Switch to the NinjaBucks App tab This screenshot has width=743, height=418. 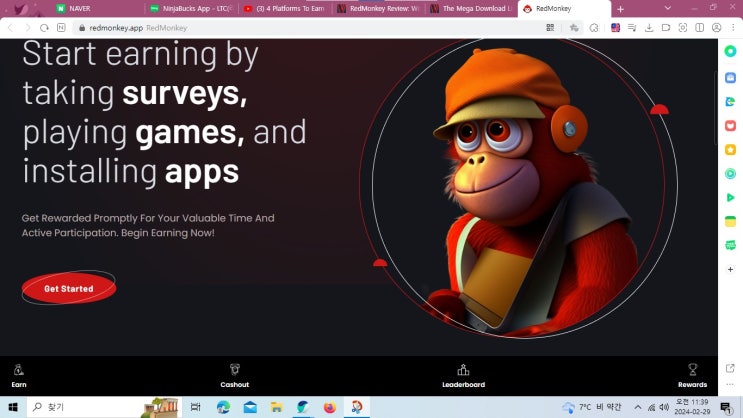tap(192, 9)
